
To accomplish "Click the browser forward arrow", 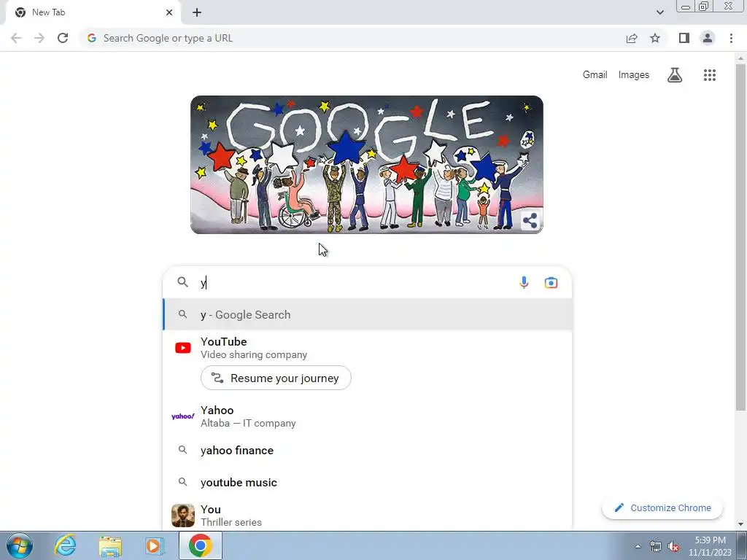I will pyautogui.click(x=39, y=38).
